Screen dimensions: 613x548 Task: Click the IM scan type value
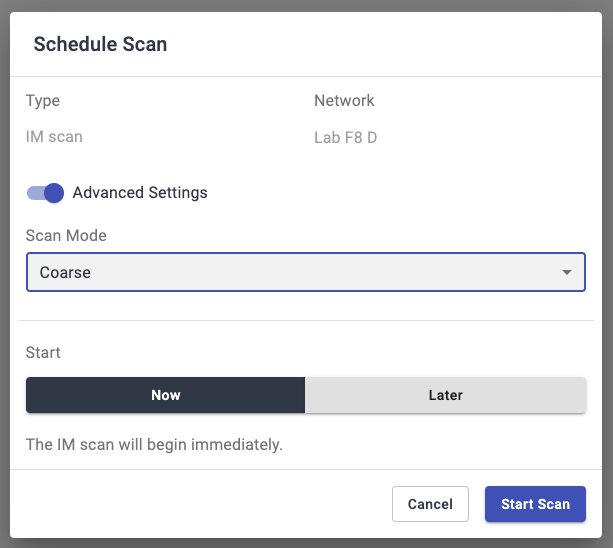click(x=54, y=137)
